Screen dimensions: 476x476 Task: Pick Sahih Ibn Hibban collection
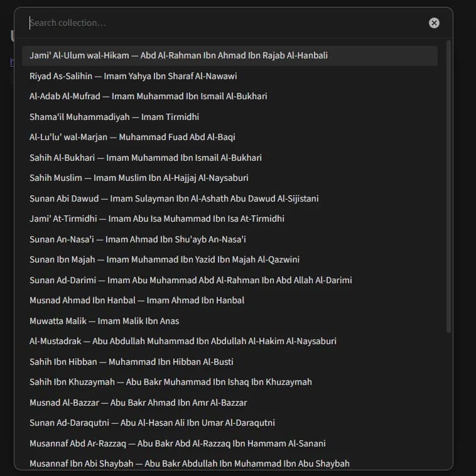tap(230, 362)
